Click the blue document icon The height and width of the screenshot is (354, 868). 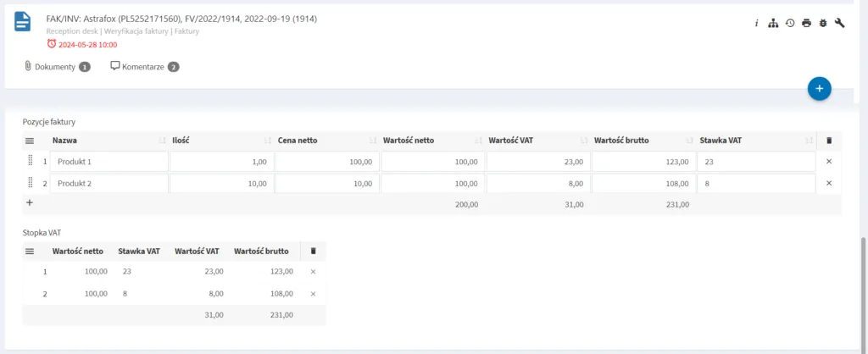coord(23,21)
